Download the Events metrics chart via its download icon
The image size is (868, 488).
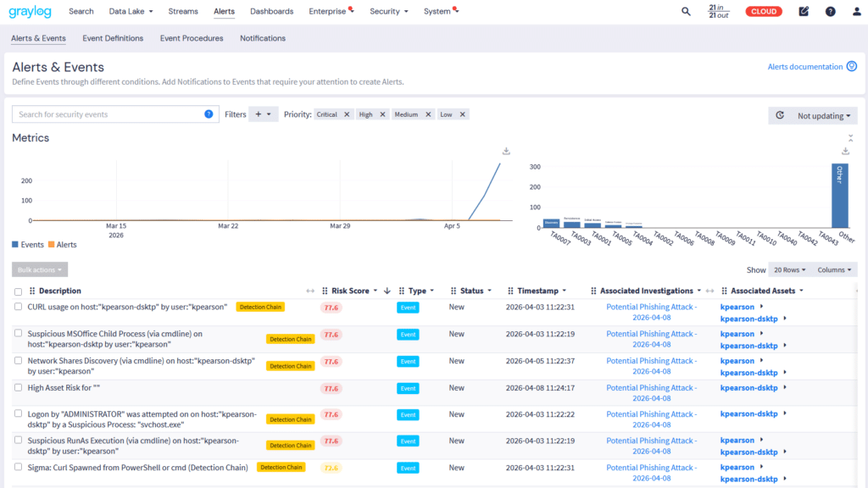point(506,150)
